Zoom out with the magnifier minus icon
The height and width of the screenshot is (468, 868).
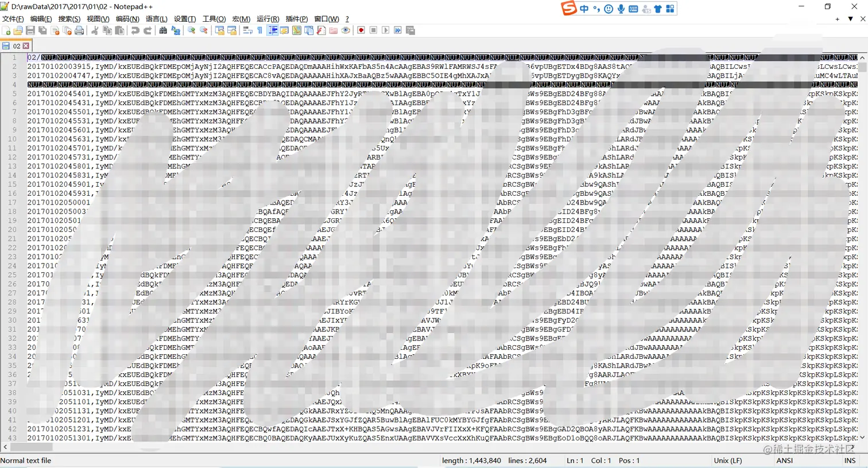point(204,30)
